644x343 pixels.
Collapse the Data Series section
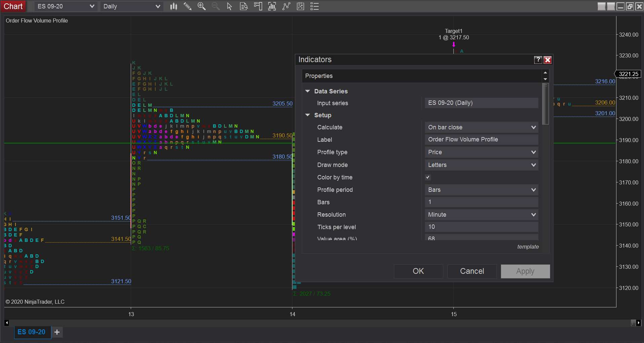click(308, 91)
